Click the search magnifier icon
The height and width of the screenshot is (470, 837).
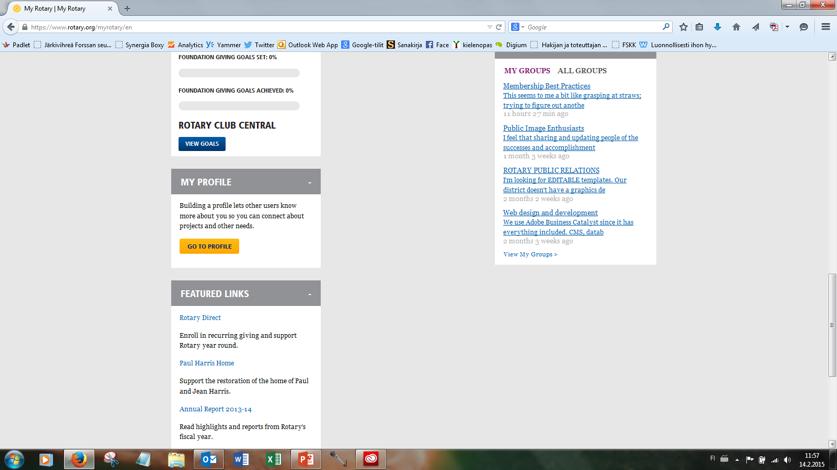coord(666,27)
